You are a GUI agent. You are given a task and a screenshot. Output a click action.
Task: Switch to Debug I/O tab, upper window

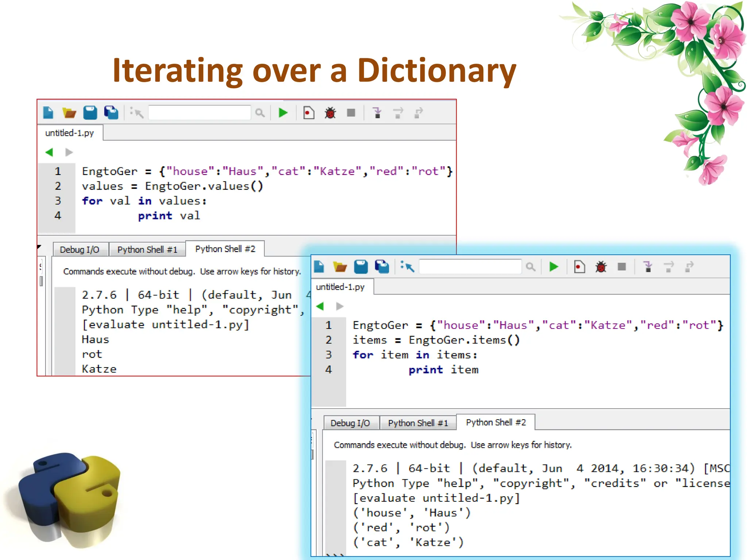(x=80, y=250)
